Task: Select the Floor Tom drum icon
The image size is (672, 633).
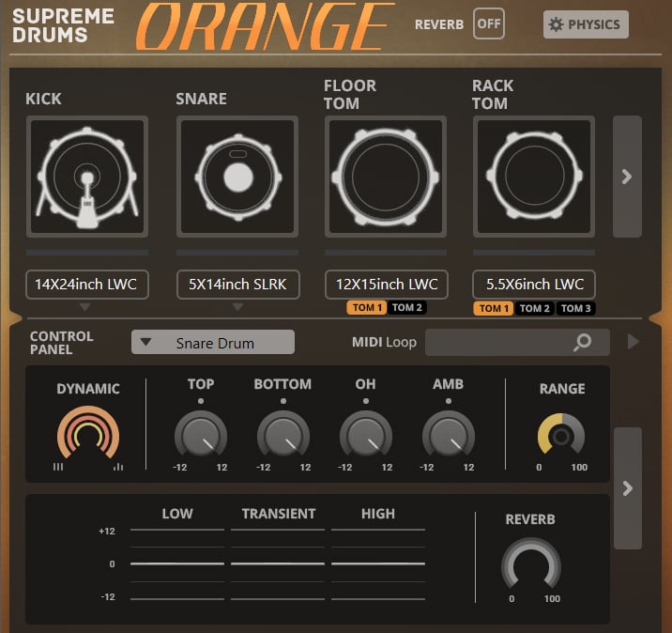Action: point(386,176)
